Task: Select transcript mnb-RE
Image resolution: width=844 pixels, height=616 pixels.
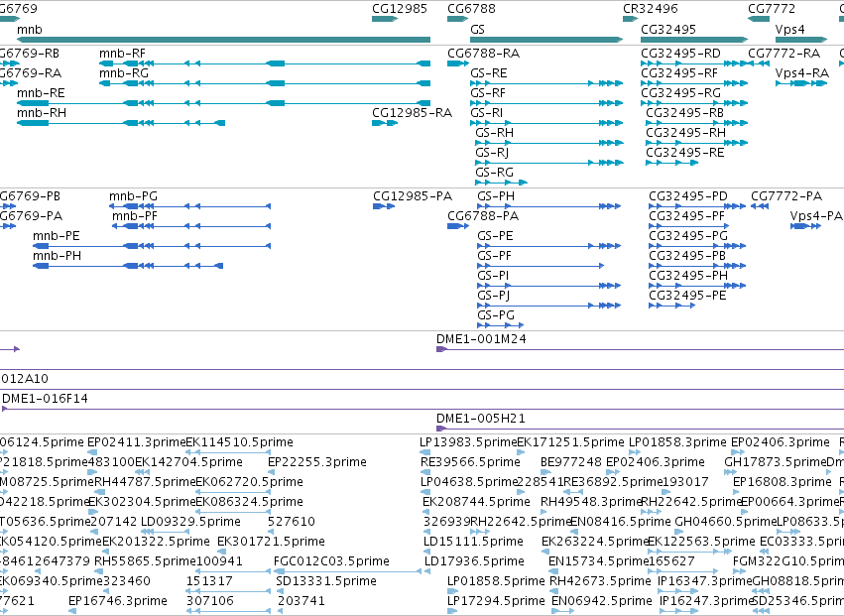Action: [x=223, y=103]
